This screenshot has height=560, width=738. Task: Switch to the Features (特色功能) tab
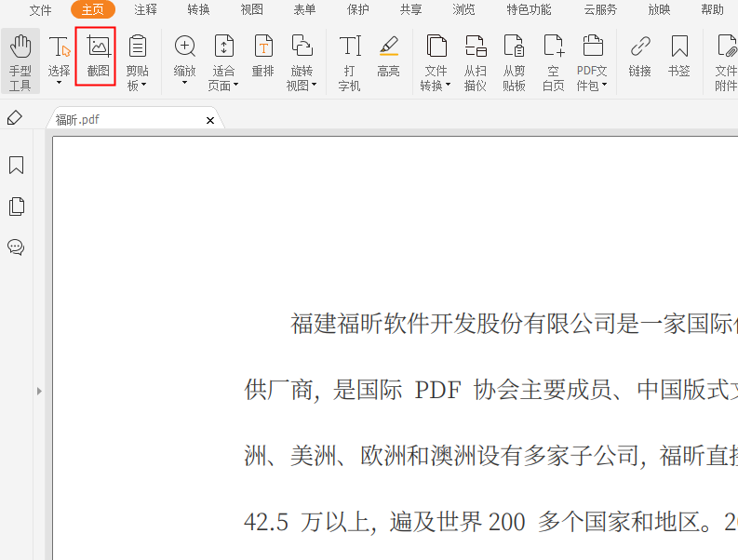tap(529, 10)
